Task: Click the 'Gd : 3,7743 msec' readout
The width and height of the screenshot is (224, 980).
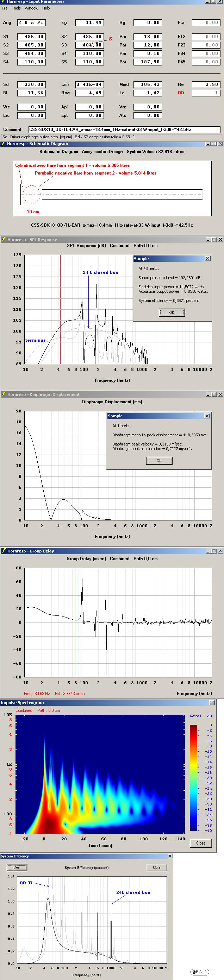Action: coord(70,694)
